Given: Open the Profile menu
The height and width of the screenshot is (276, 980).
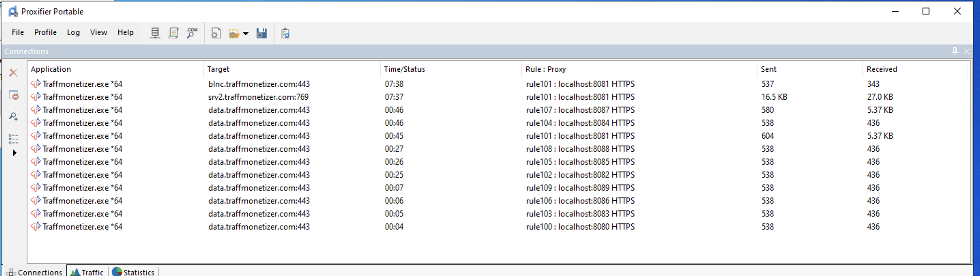Looking at the screenshot, I should (45, 32).
